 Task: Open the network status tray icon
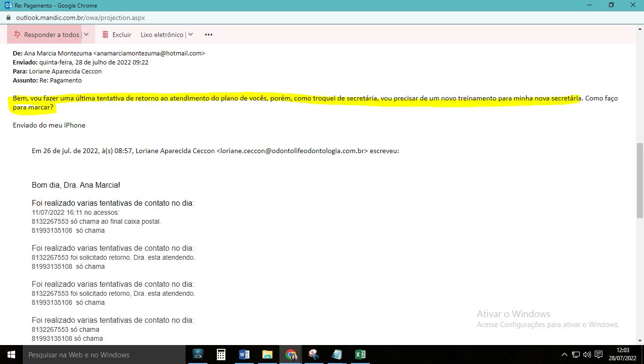576,355
